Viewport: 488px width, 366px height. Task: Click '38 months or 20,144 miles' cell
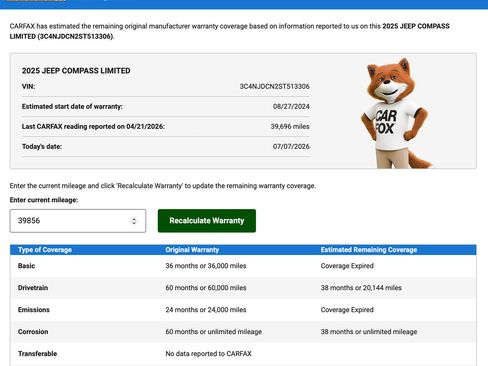[361, 288]
